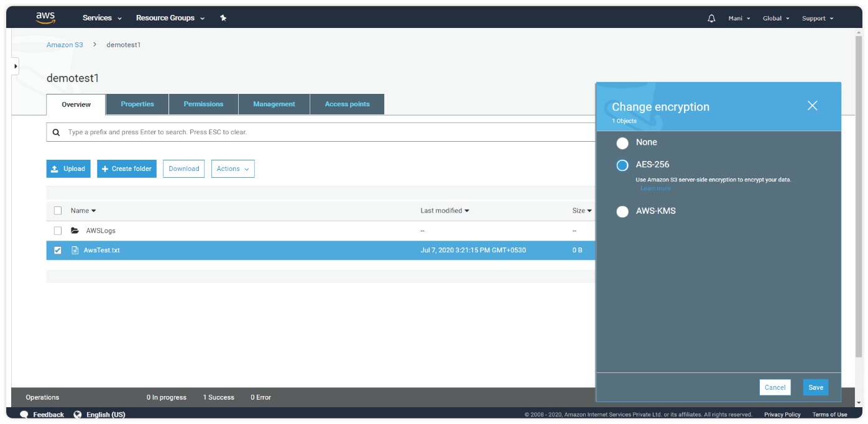Click the AwsTest.txt file icon
This screenshot has height=424, width=868.
(75, 251)
